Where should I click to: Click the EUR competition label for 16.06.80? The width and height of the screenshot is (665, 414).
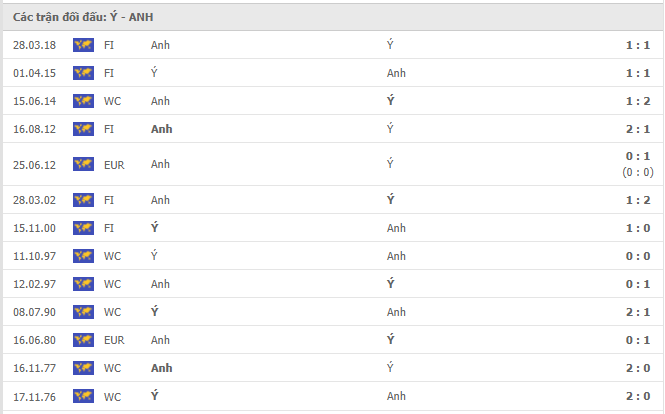(x=114, y=340)
